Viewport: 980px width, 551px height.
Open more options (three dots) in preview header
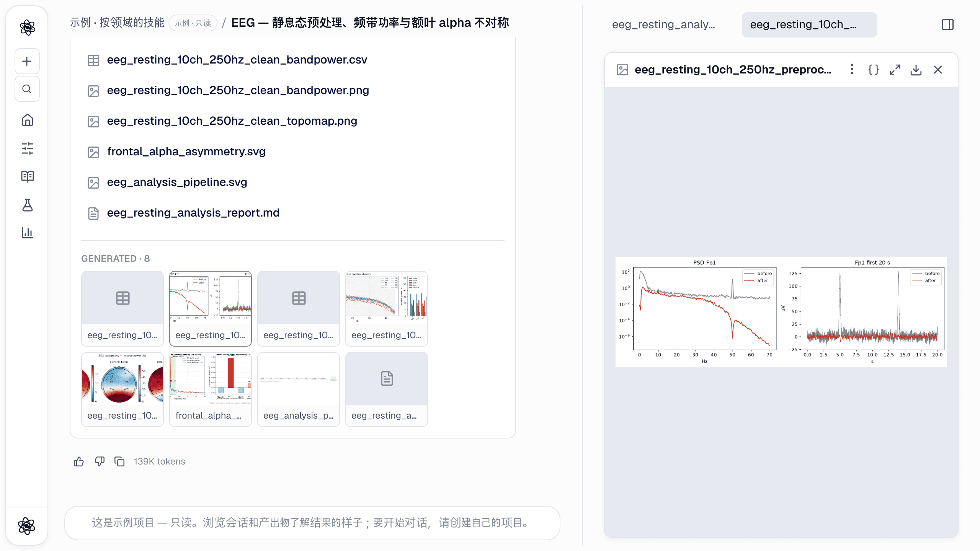(x=852, y=69)
